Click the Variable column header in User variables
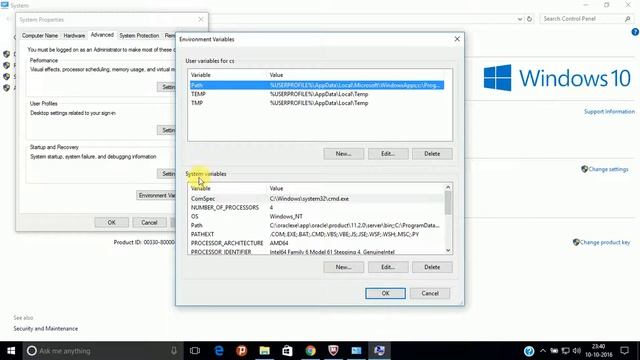This screenshot has width=640, height=360. pyautogui.click(x=227, y=75)
